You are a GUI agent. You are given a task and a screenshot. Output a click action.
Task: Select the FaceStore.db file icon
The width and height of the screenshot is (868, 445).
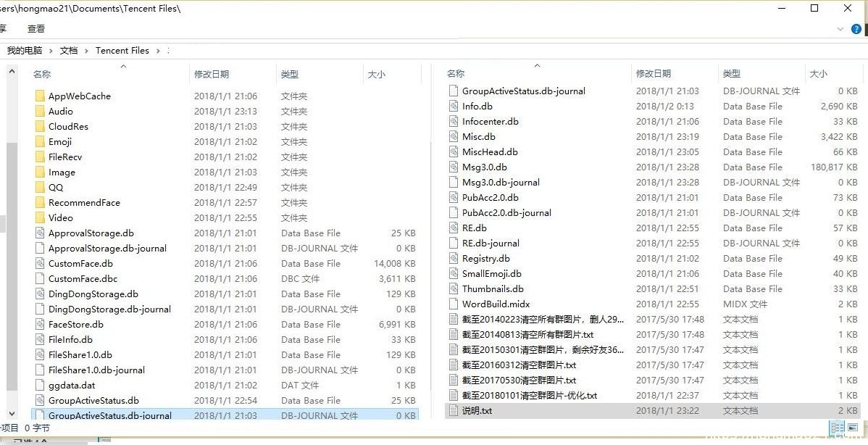coord(39,325)
